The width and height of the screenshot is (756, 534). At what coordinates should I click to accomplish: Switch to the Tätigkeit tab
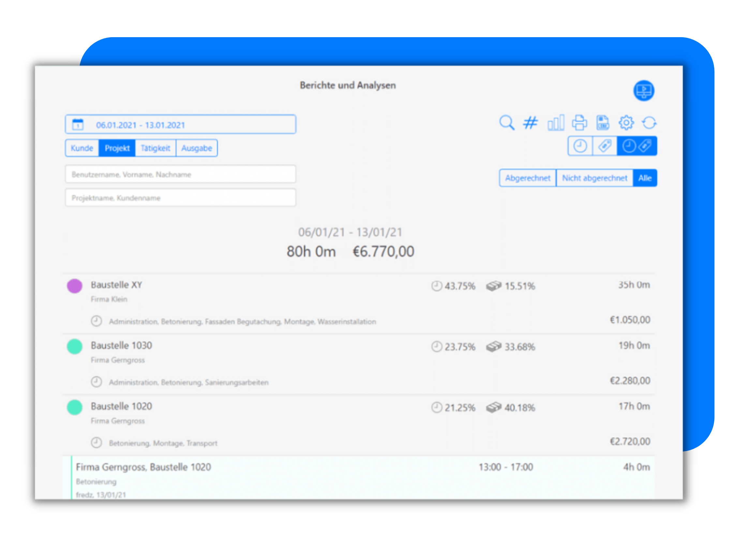[x=156, y=148]
